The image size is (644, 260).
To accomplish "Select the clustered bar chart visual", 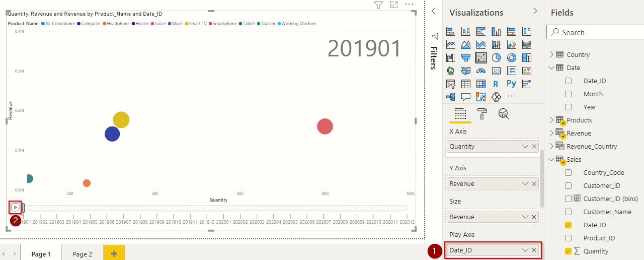I will coord(481,32).
